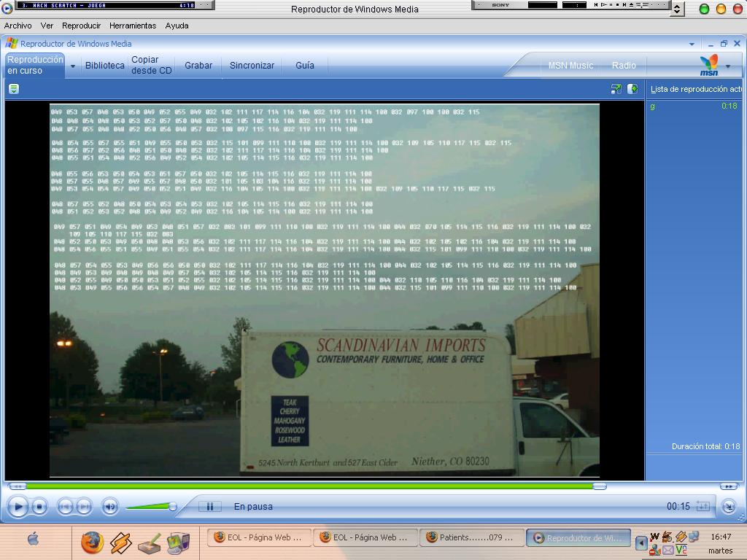This screenshot has width=747, height=560.
Task: Click the orange round button in the top-right corner
Action: point(721,9)
